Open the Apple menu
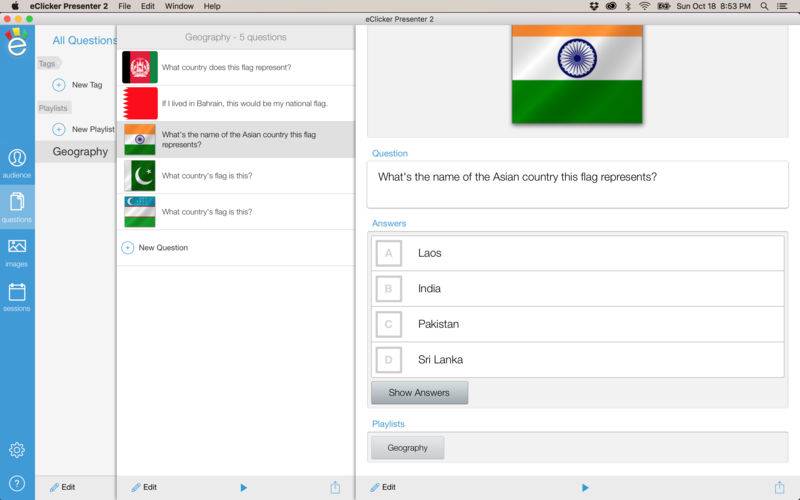The height and width of the screenshot is (500, 800). coord(15,6)
